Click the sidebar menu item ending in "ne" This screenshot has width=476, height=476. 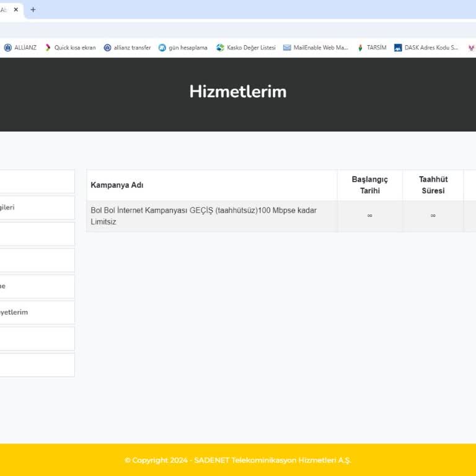click(x=37, y=286)
